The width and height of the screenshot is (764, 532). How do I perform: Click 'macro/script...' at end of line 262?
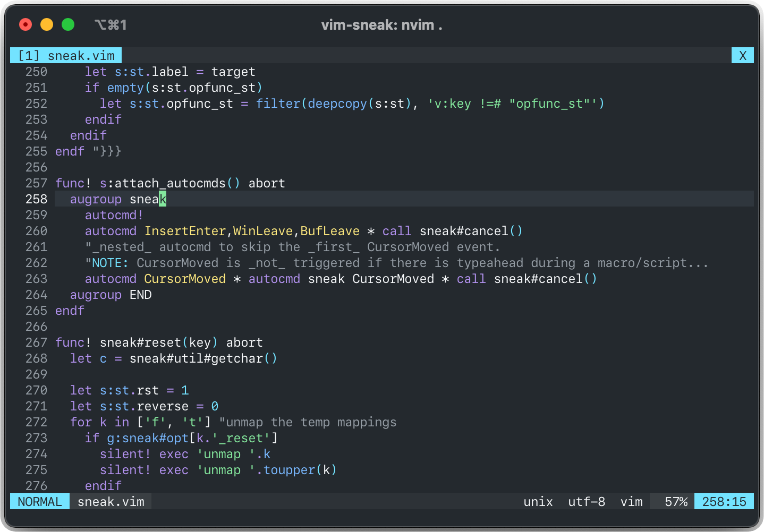653,263
